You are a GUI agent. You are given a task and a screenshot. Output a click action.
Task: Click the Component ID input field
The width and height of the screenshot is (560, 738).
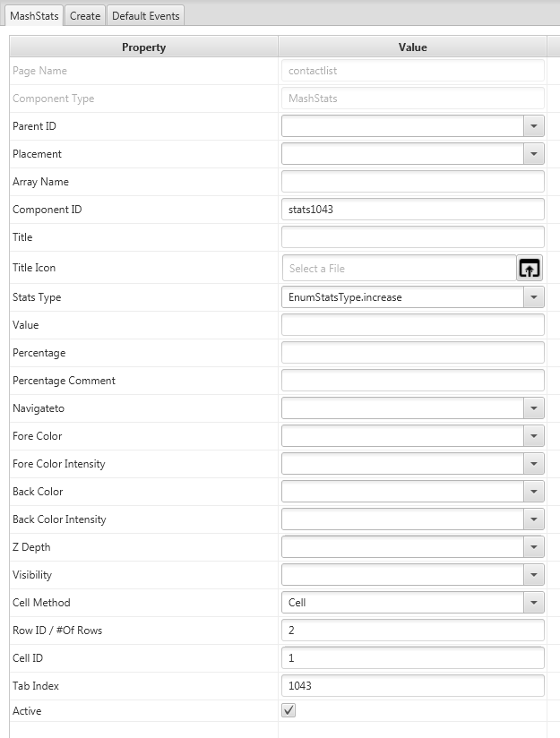(x=412, y=210)
